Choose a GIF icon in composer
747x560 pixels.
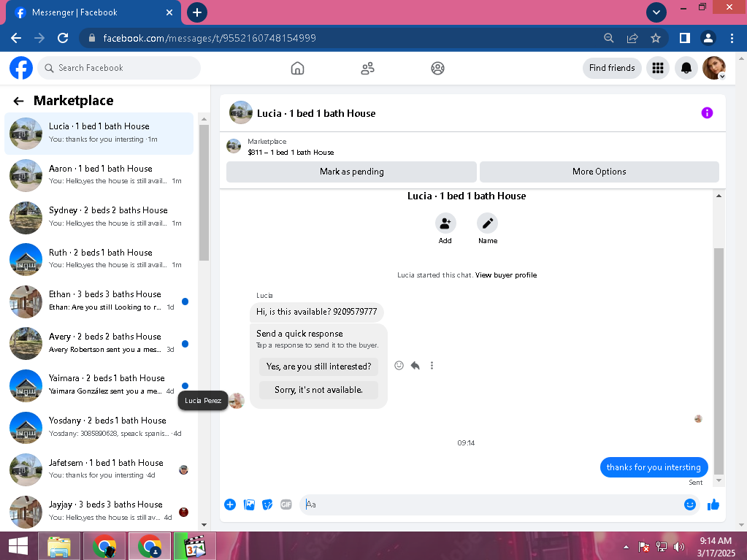286,505
